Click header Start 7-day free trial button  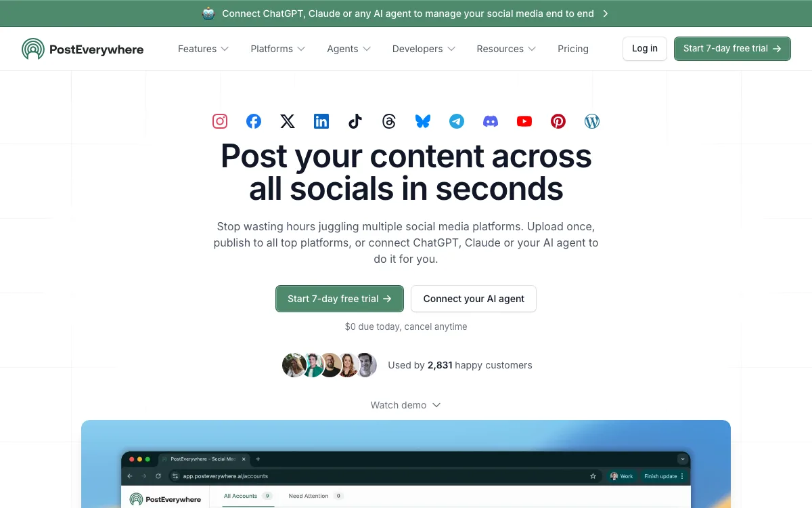point(732,49)
